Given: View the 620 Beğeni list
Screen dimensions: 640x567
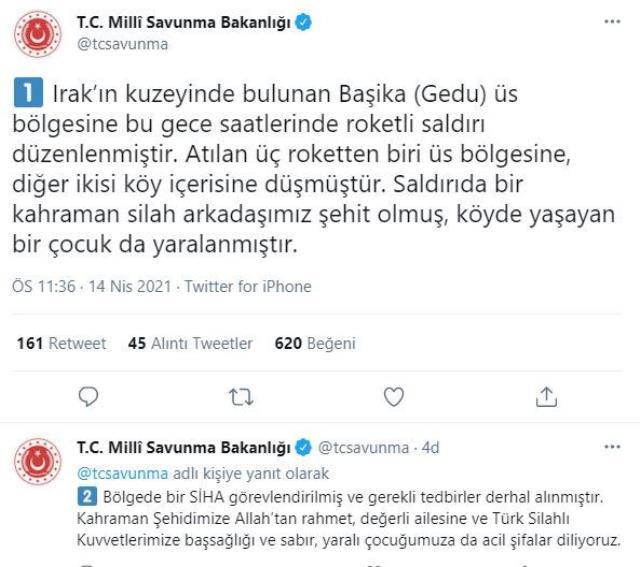Looking at the screenshot, I should (315, 343).
